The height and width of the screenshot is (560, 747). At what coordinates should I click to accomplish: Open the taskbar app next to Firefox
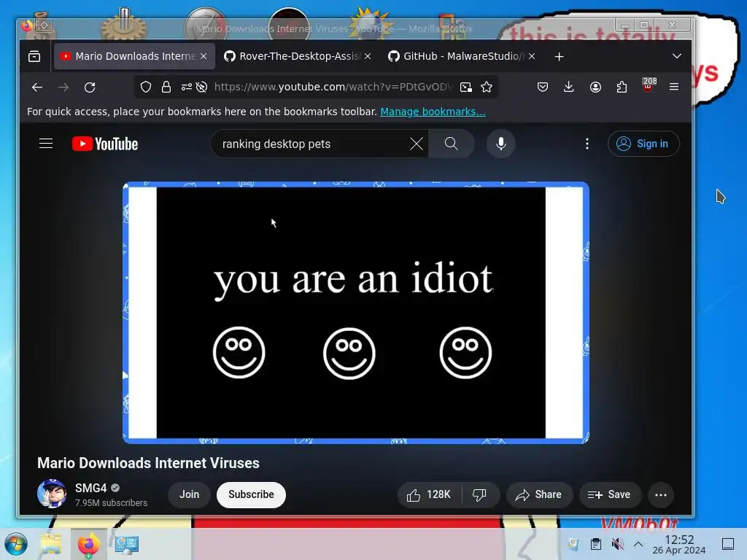tap(127, 544)
